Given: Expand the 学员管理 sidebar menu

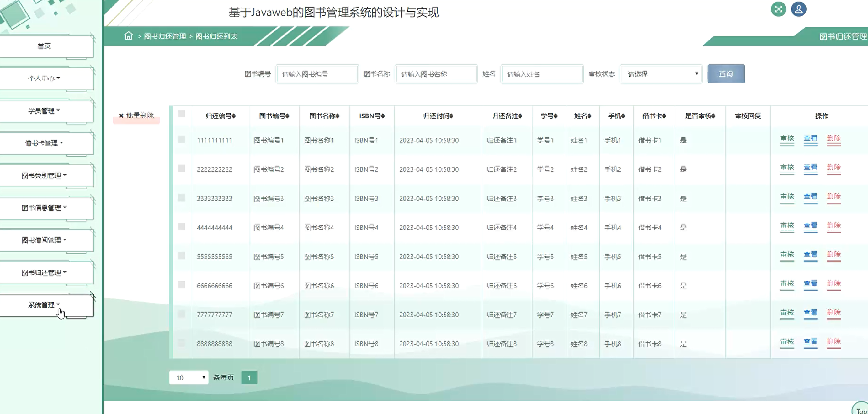Looking at the screenshot, I should coord(44,110).
